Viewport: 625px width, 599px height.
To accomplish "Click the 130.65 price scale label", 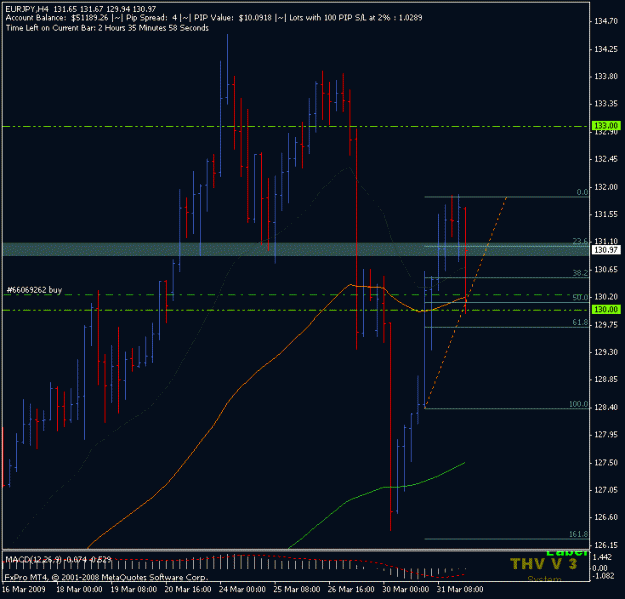I will (606, 269).
